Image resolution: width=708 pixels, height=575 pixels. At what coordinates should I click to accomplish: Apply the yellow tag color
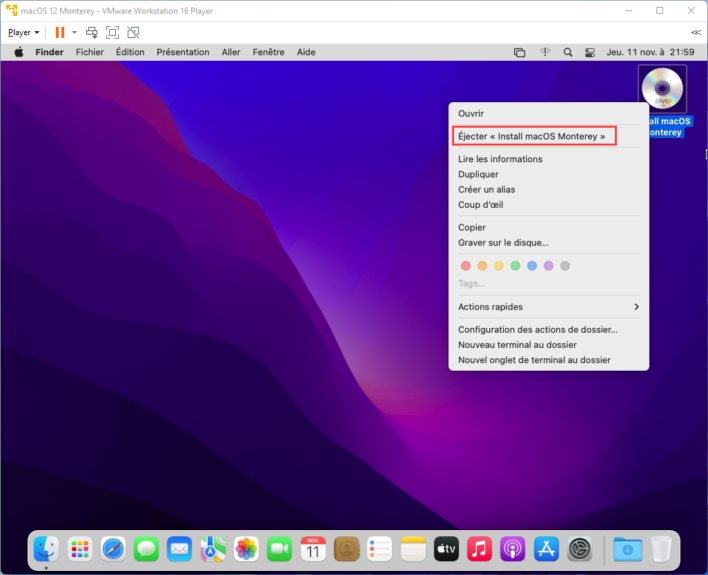pyautogui.click(x=498, y=266)
